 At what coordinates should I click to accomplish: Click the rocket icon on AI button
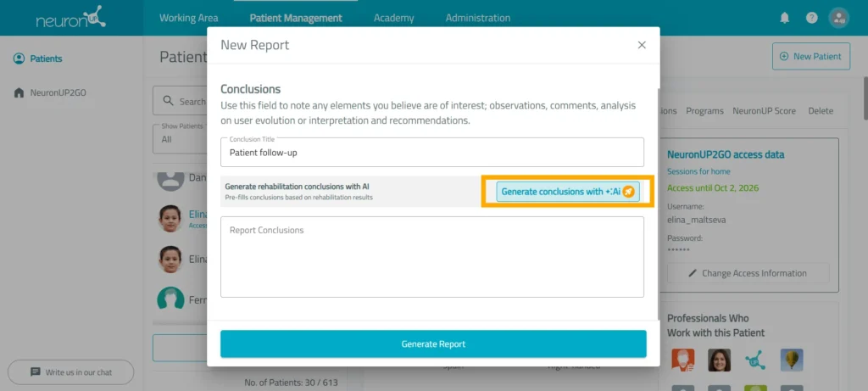tap(628, 192)
